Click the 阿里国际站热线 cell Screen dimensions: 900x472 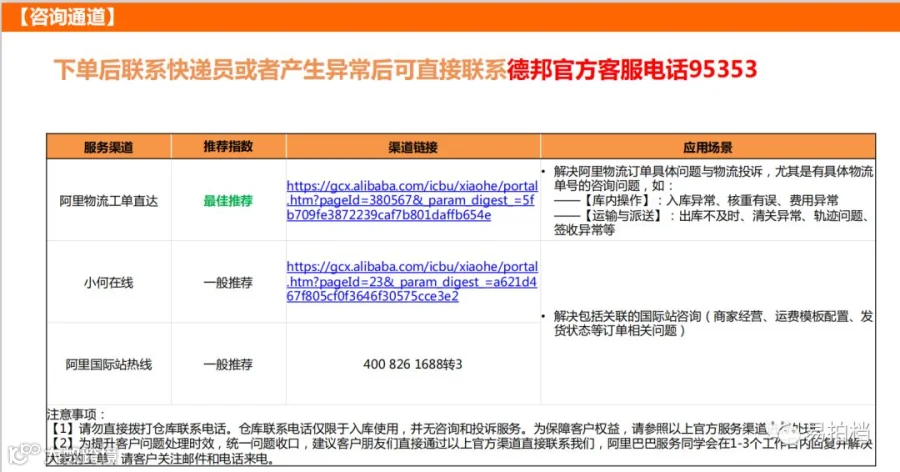pos(108,364)
